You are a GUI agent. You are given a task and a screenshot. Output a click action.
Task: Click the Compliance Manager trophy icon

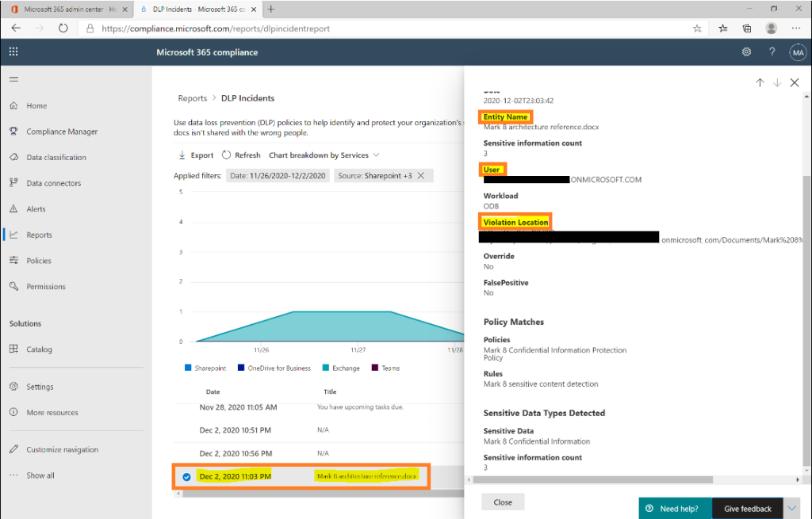click(14, 131)
